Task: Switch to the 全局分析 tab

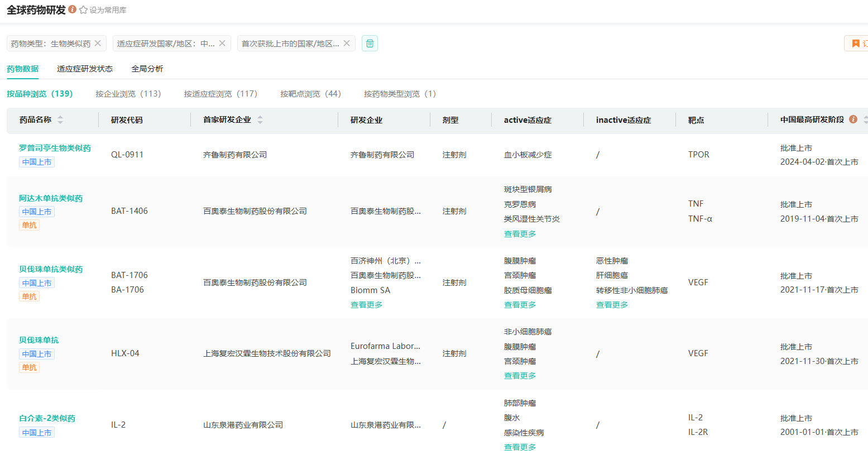Action: pyautogui.click(x=147, y=69)
